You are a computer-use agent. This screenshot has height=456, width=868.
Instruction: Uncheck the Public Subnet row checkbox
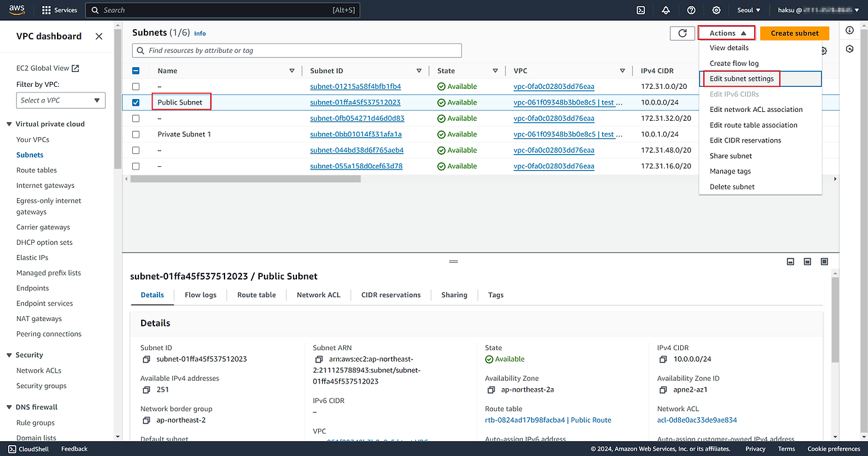tap(136, 102)
